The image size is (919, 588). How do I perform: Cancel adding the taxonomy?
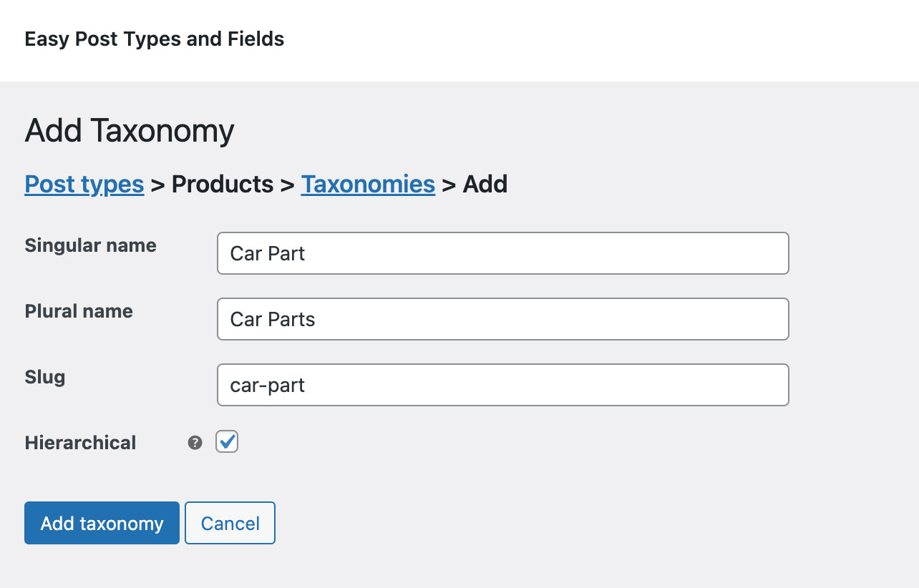(230, 523)
